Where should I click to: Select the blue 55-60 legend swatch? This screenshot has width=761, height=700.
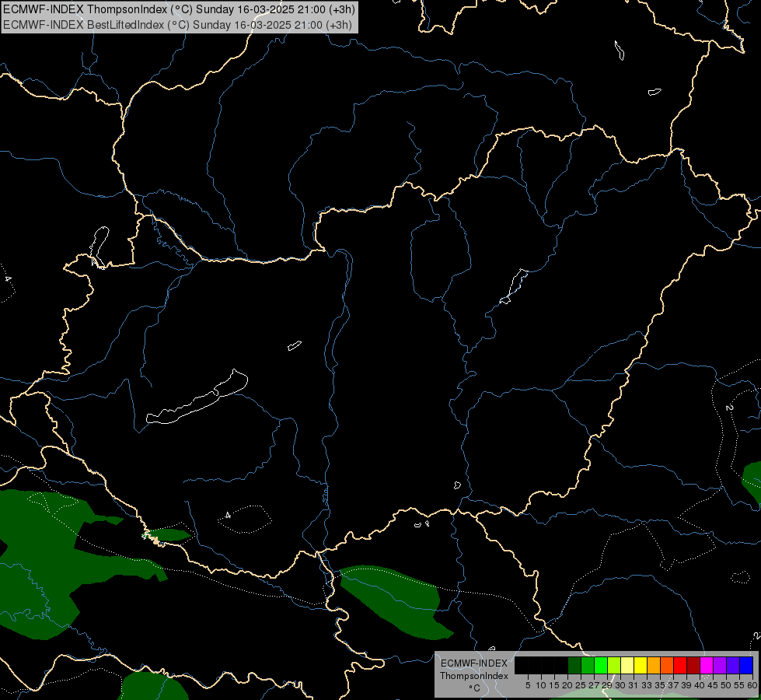pos(746,666)
